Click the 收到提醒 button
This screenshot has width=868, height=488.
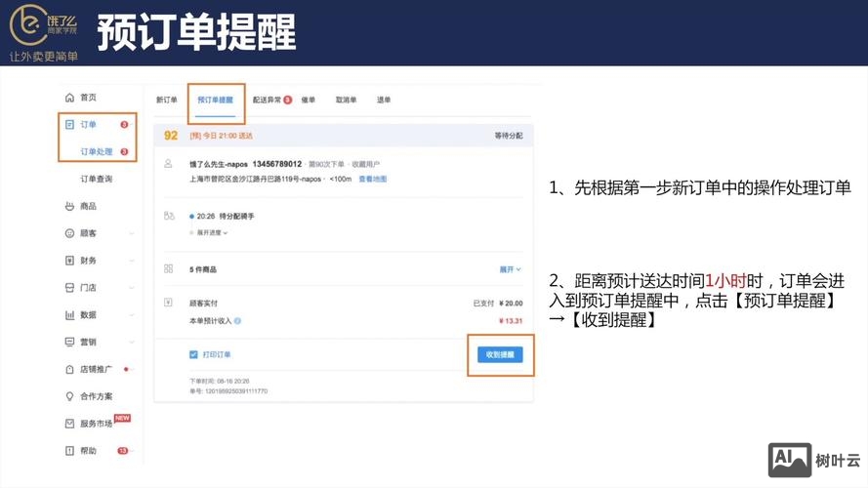[x=500, y=354]
